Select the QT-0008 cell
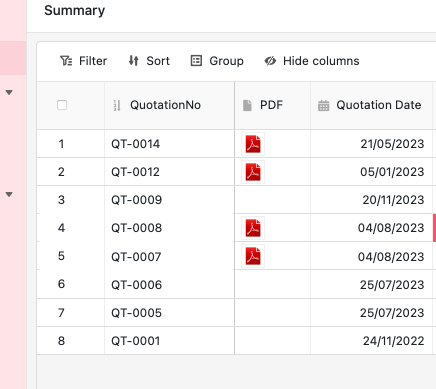Screen dimensions: 436x389 [169, 228]
